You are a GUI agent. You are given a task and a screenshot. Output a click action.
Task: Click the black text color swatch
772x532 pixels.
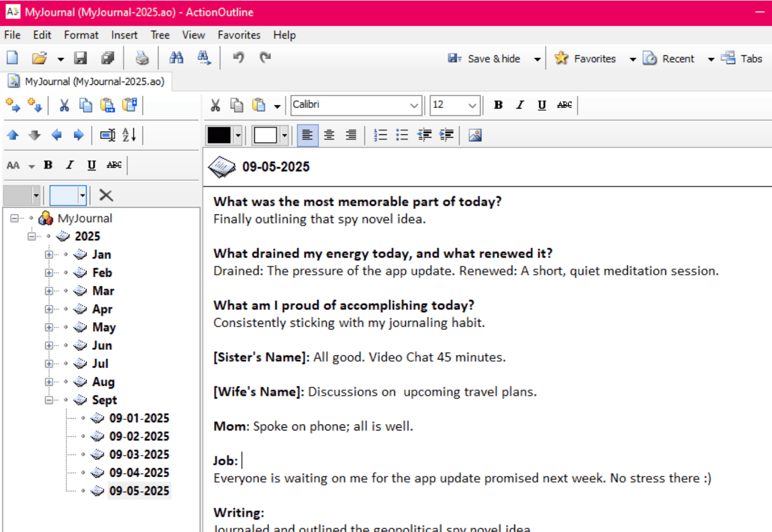coord(219,135)
